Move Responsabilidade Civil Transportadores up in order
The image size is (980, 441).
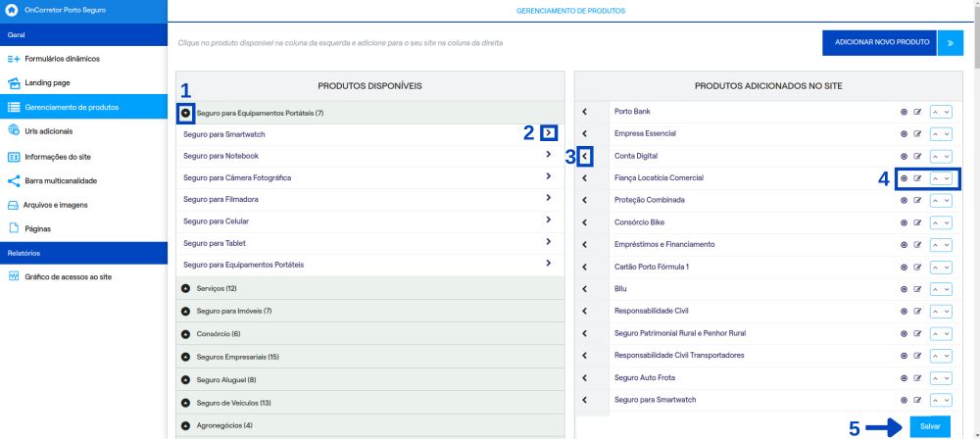[x=936, y=356]
